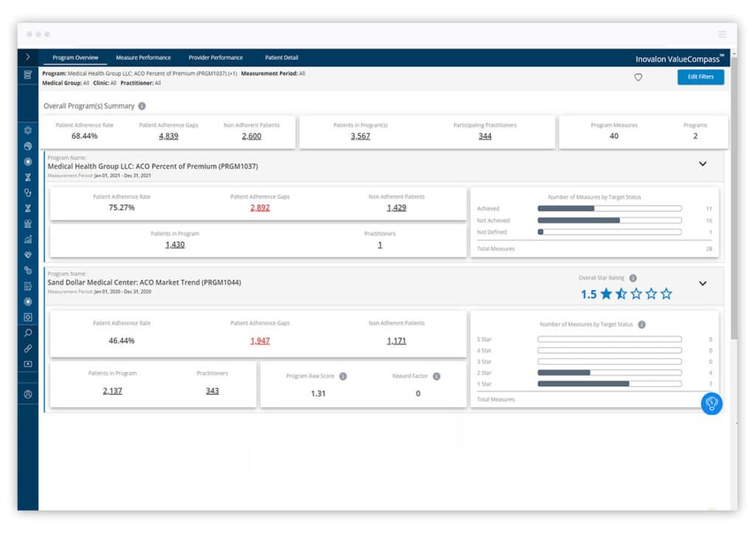Viewport: 756px width, 538px height.
Task: Collapse the Medical Health Group LLC program section
Action: 703,164
